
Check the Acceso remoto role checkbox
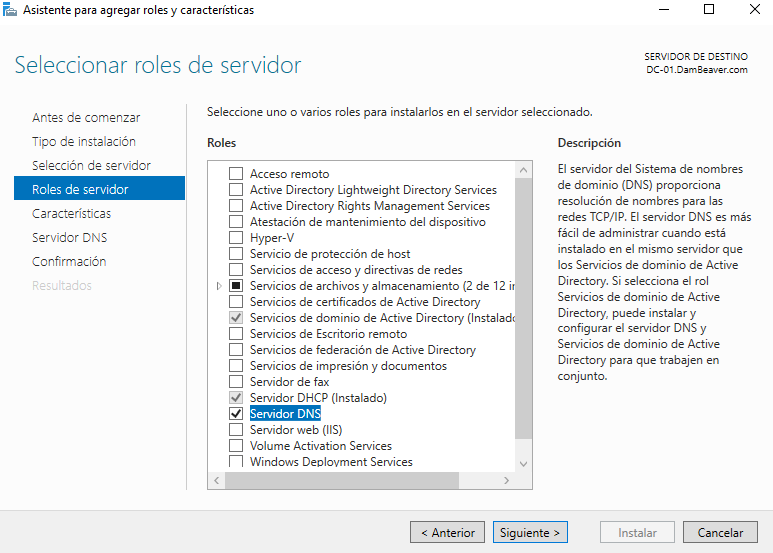236,173
